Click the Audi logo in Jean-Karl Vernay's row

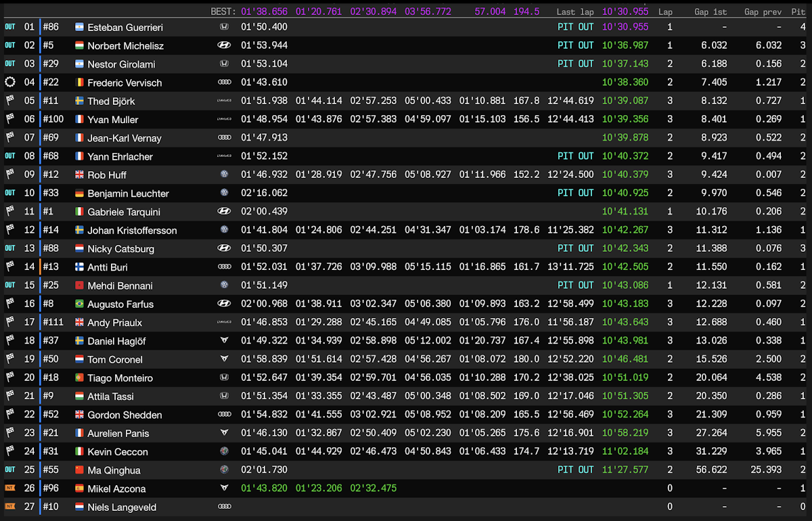224,138
